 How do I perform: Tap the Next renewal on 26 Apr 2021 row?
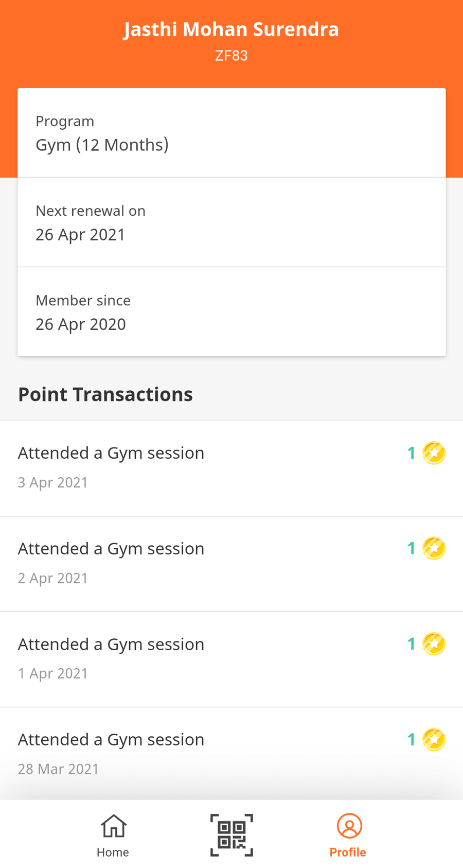(232, 222)
